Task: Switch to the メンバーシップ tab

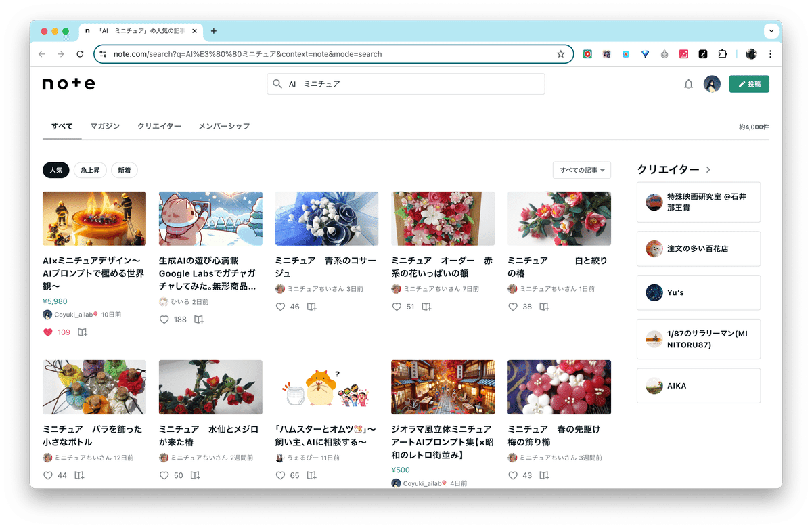Action: [224, 126]
